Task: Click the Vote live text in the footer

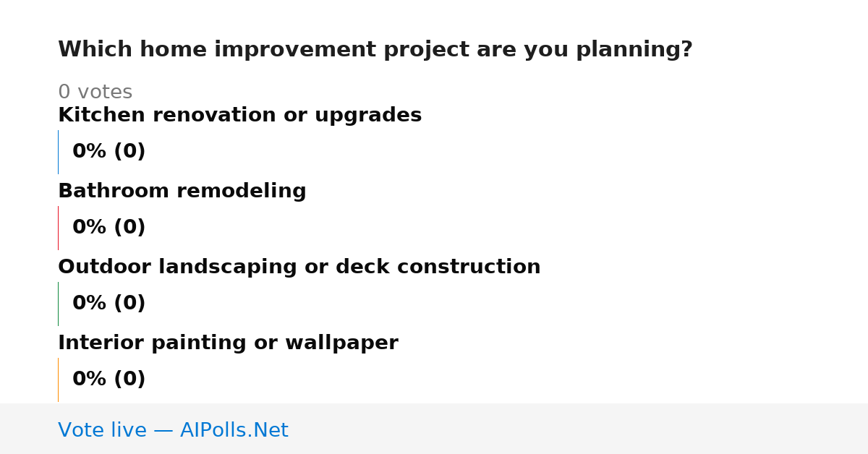Action: [102, 430]
